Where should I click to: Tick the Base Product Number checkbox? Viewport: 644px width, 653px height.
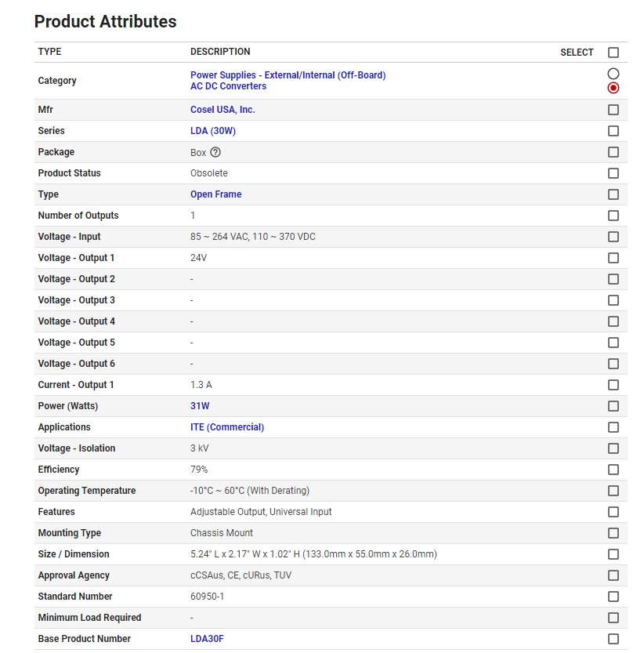(613, 639)
